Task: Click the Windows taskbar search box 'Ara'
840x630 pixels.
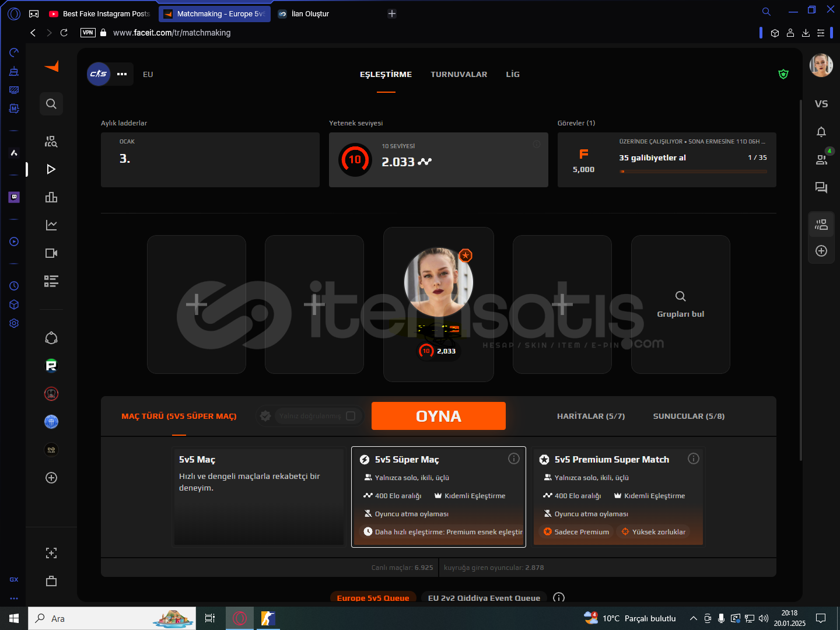Action: [111, 618]
